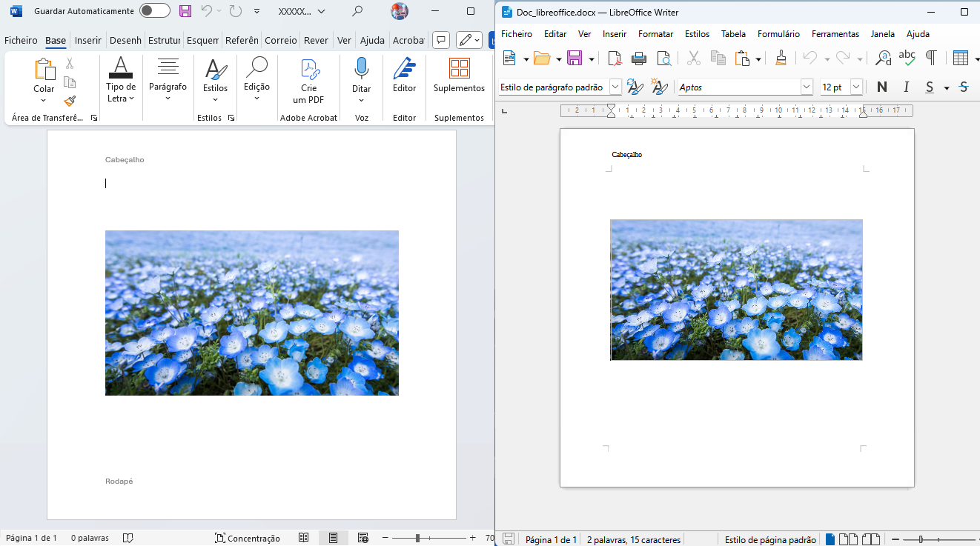
Task: Toggle the Guardar Automaticamente switch in Word
Action: (x=154, y=11)
